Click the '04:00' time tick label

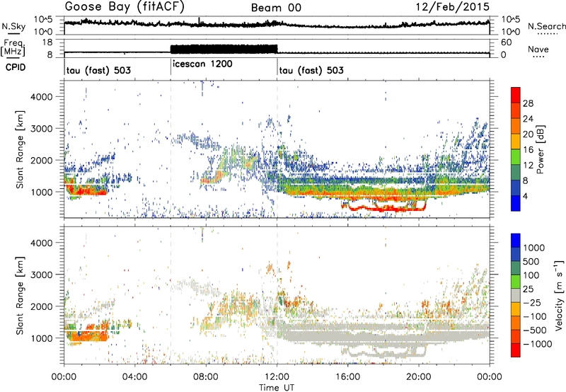click(x=134, y=377)
